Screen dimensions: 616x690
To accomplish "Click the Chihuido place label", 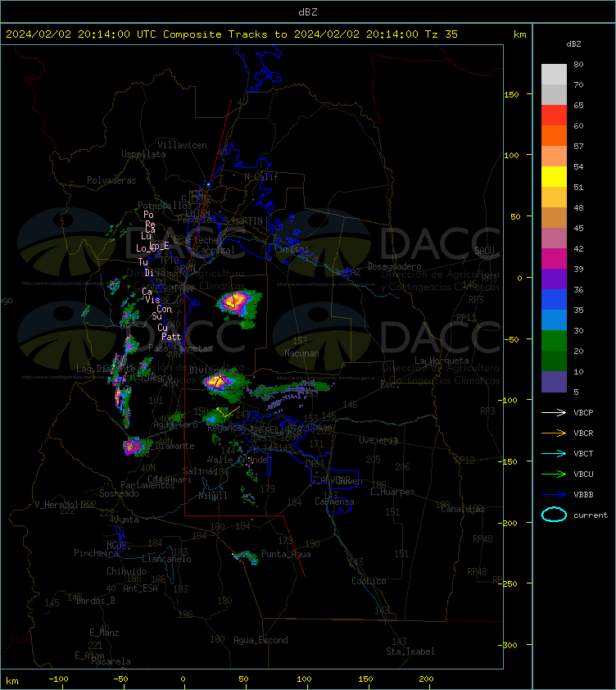I will click(126, 570).
